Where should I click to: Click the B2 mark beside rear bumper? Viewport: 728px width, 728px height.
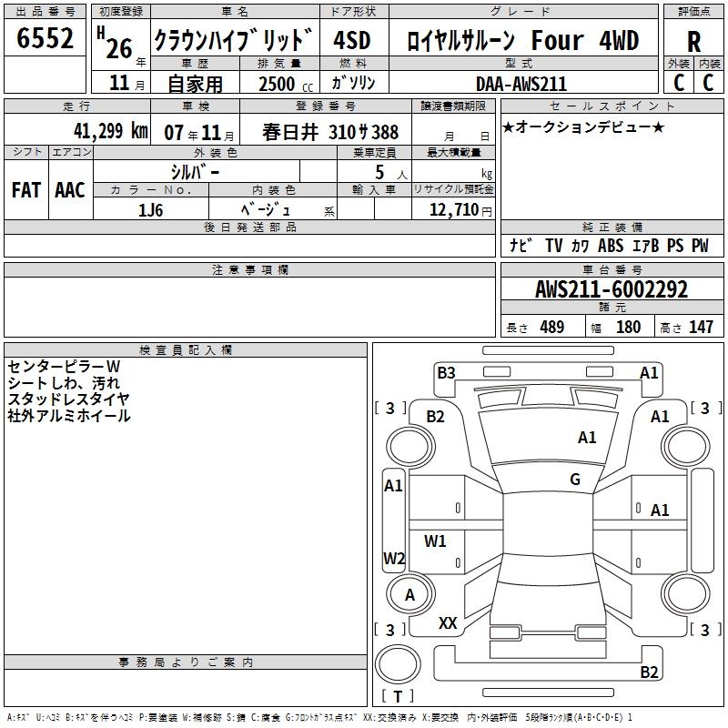click(x=649, y=672)
